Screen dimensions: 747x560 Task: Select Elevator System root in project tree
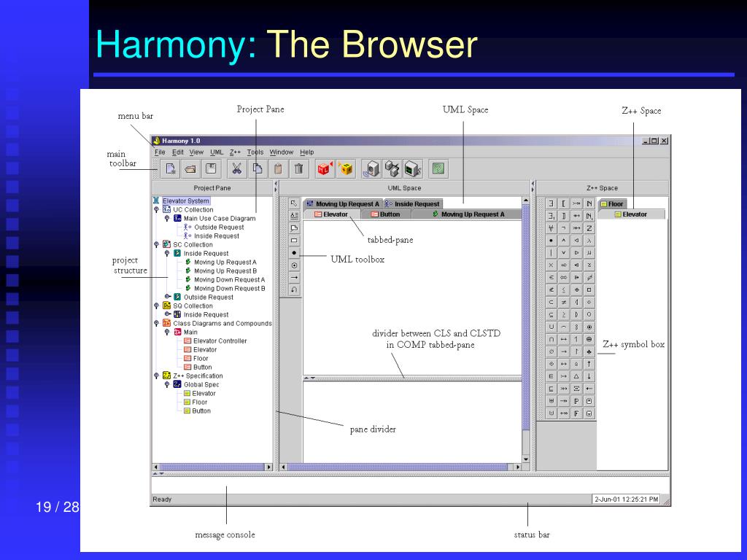[185, 201]
